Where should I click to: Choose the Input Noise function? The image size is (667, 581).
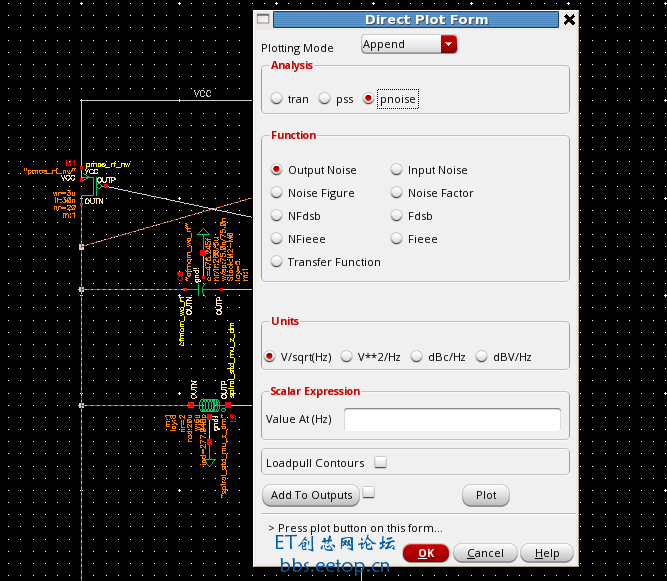396,170
